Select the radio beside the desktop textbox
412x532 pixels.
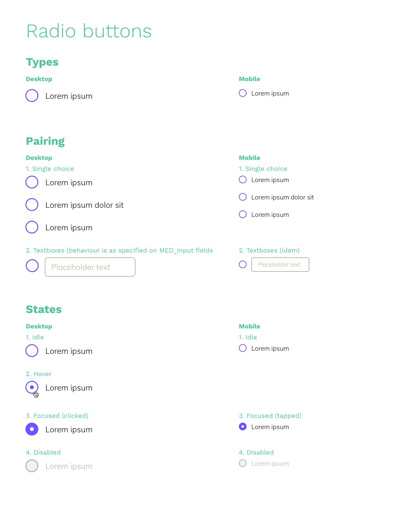click(32, 266)
